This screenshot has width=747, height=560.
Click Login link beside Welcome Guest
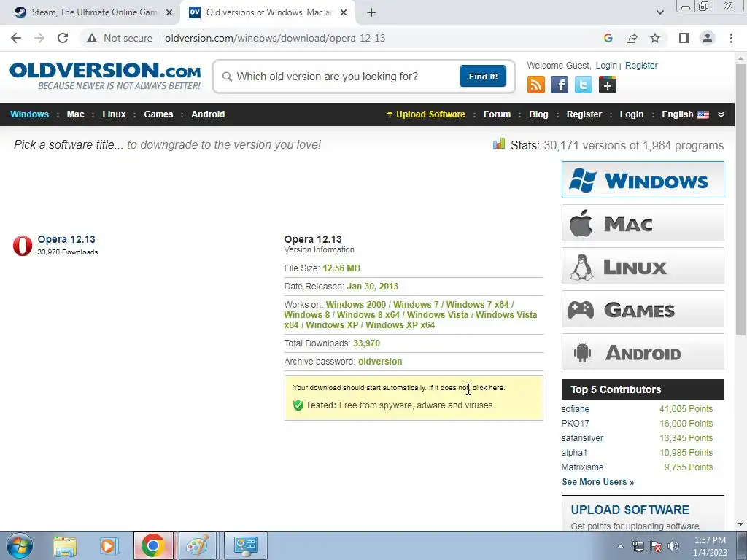(x=606, y=65)
